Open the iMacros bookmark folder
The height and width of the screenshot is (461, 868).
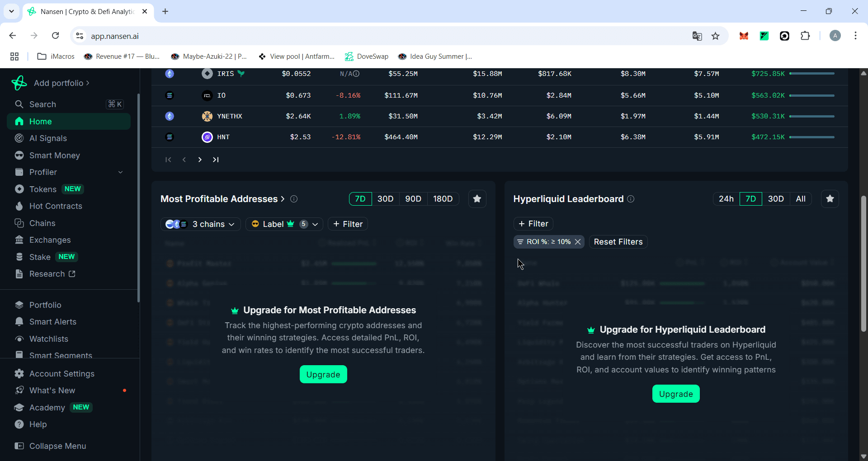click(56, 56)
